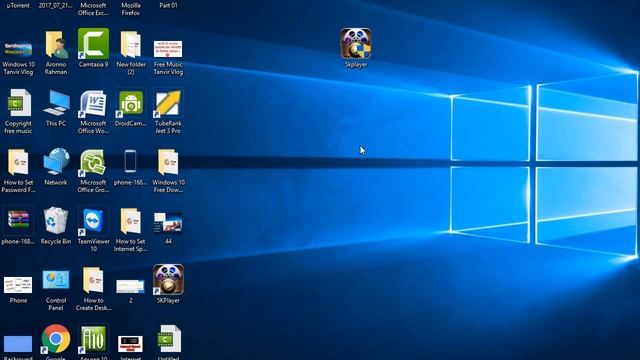Select the Phone image file icon
This screenshot has width=640, height=360.
(x=18, y=284)
